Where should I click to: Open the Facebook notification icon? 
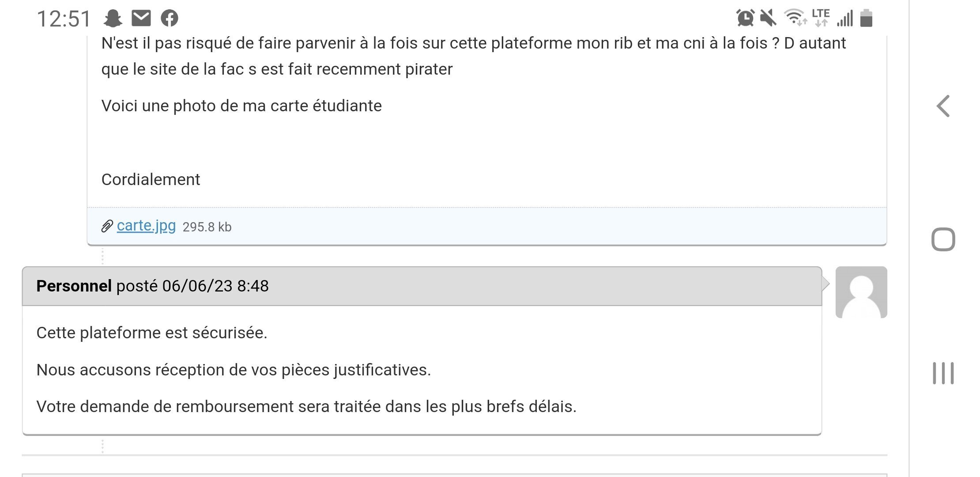[170, 18]
